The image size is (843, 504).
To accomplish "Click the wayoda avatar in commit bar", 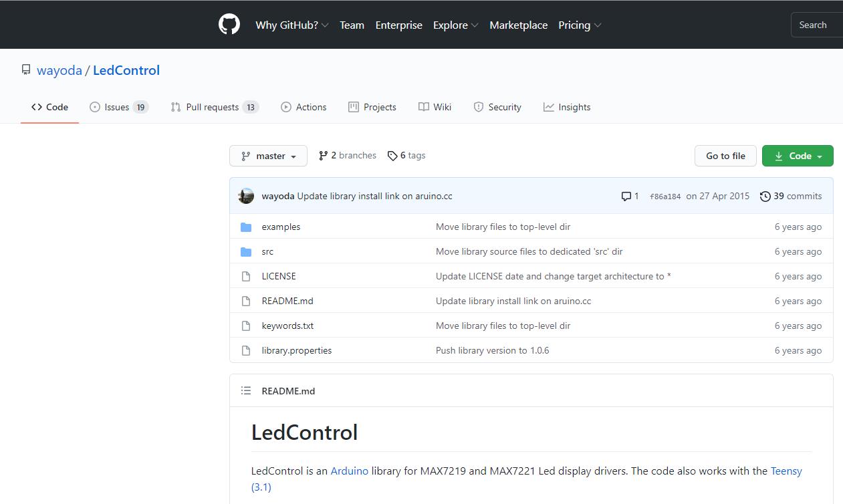I will pos(246,196).
